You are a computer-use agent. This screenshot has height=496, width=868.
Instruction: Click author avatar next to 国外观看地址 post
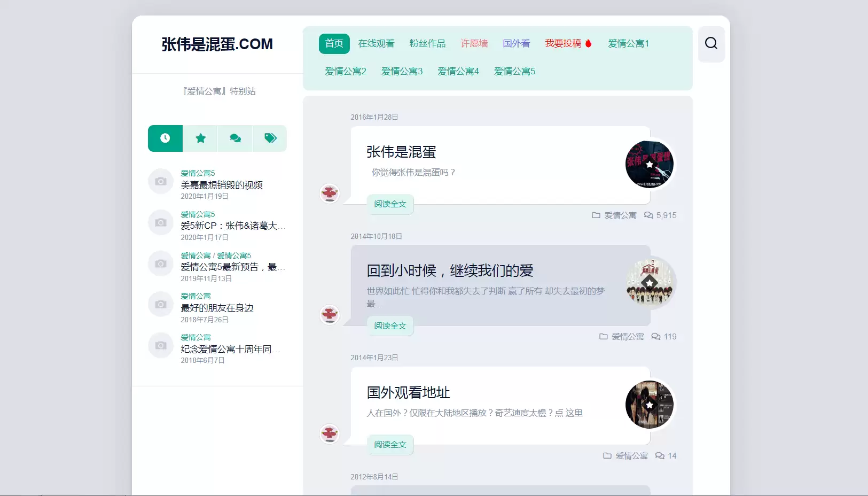coord(330,433)
